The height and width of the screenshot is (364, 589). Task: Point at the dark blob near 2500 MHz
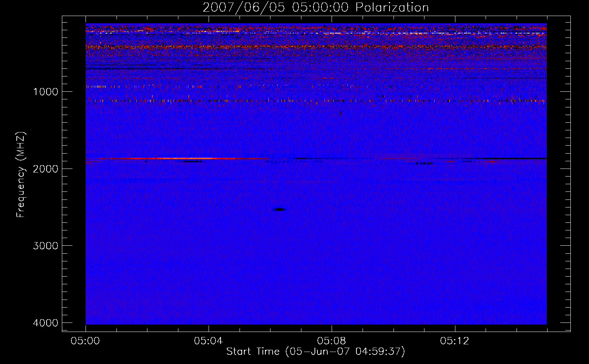pyautogui.click(x=279, y=209)
